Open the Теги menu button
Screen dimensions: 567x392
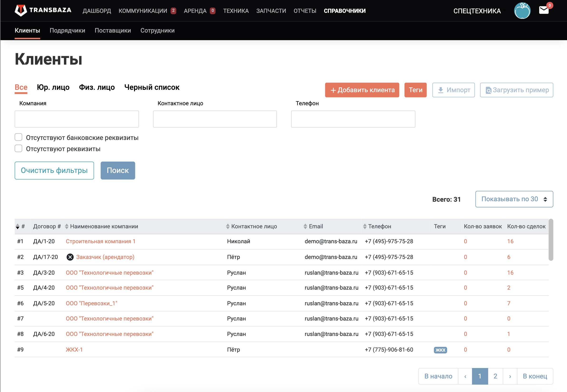click(x=415, y=90)
